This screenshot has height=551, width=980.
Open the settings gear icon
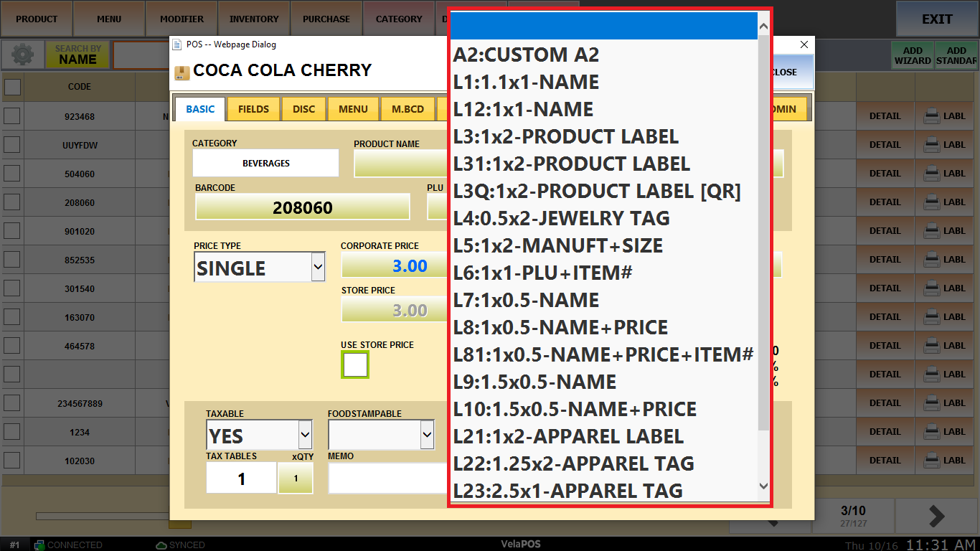22,55
